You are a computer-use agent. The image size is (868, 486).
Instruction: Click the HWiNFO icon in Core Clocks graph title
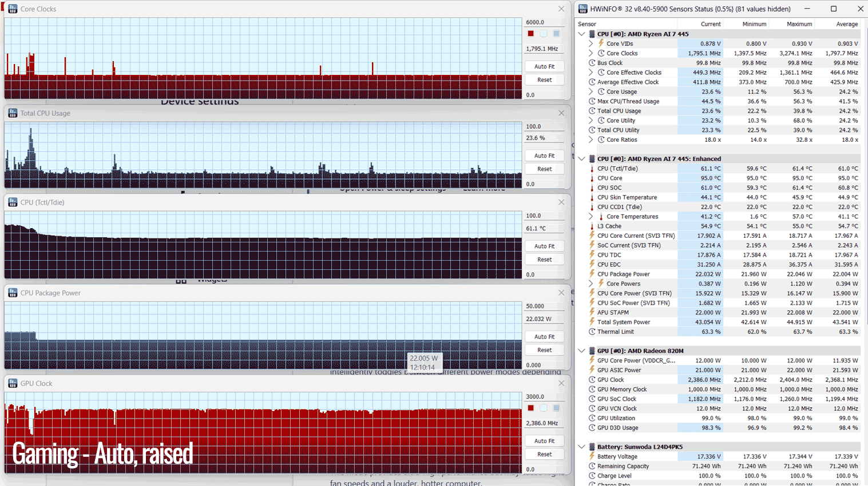pos(13,9)
